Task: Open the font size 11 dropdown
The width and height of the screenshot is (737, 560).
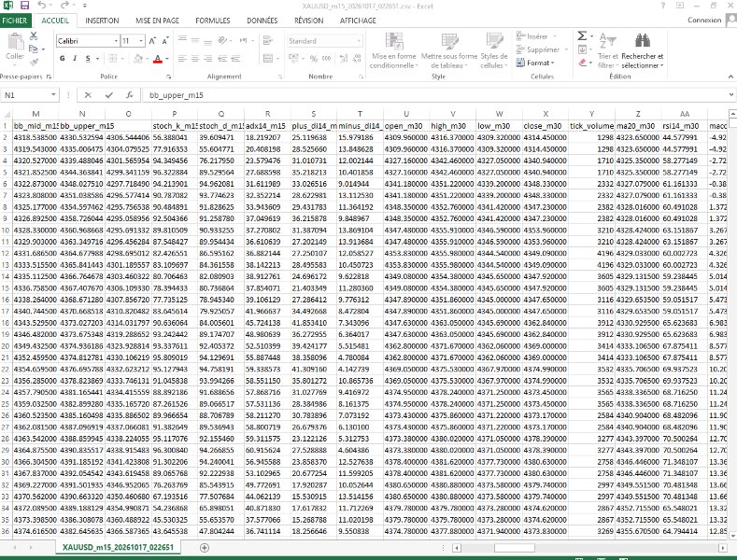Action: pos(141,41)
